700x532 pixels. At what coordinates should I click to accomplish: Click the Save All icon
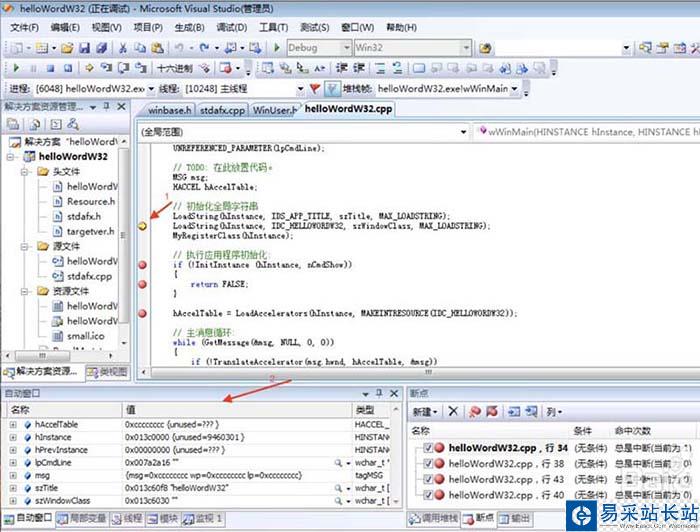102,48
